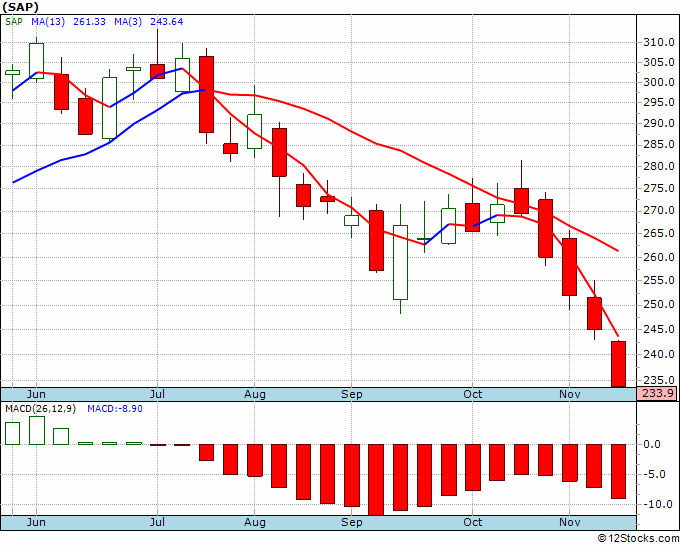This screenshot has width=680, height=546.
Task: Click the largest negative MACD bar in September
Action: tap(376, 480)
